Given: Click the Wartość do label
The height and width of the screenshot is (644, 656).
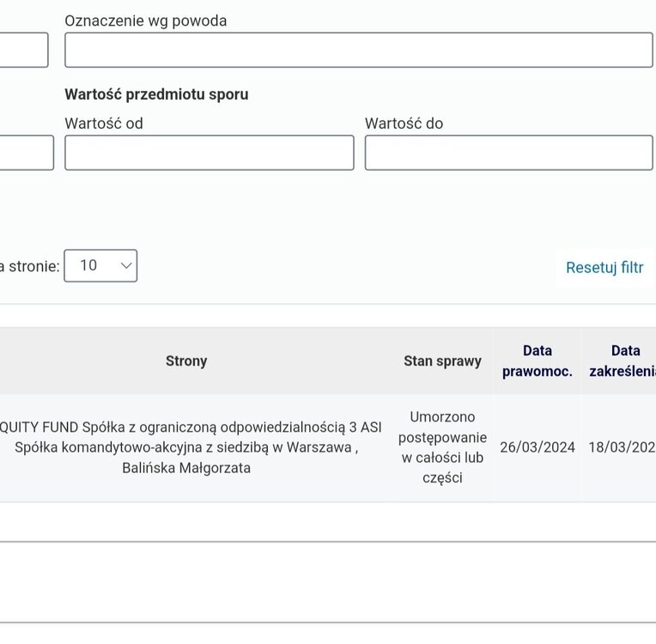Looking at the screenshot, I should coord(404,124).
